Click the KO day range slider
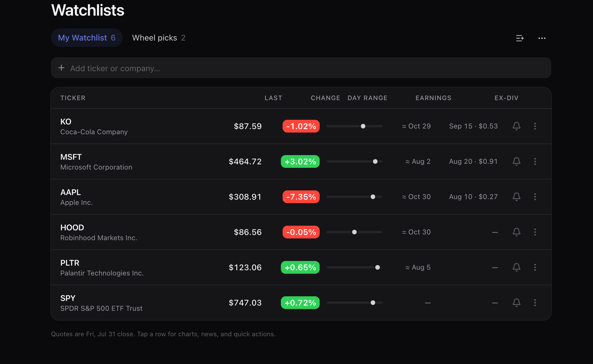593x364 pixels. tap(354, 126)
